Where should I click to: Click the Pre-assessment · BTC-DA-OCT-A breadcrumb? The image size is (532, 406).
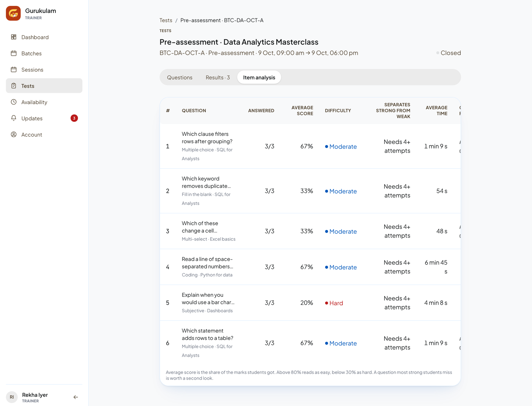(x=222, y=20)
